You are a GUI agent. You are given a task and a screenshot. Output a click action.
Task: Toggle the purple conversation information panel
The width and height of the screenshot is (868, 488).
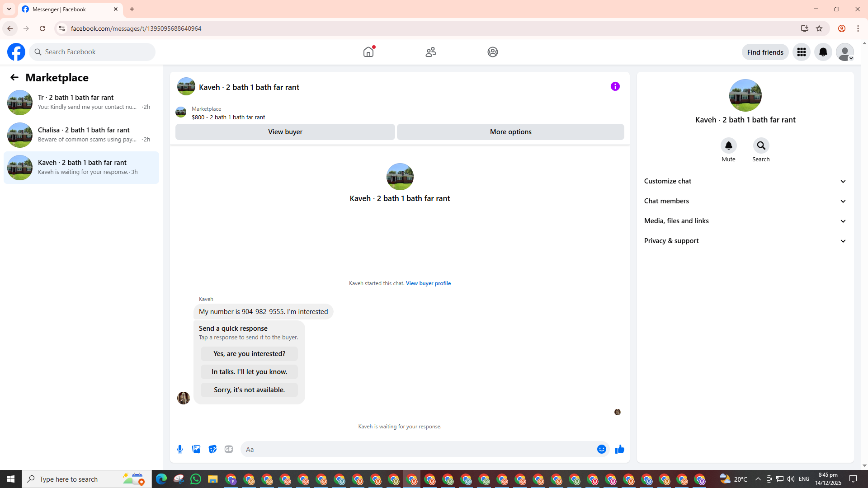[615, 86]
